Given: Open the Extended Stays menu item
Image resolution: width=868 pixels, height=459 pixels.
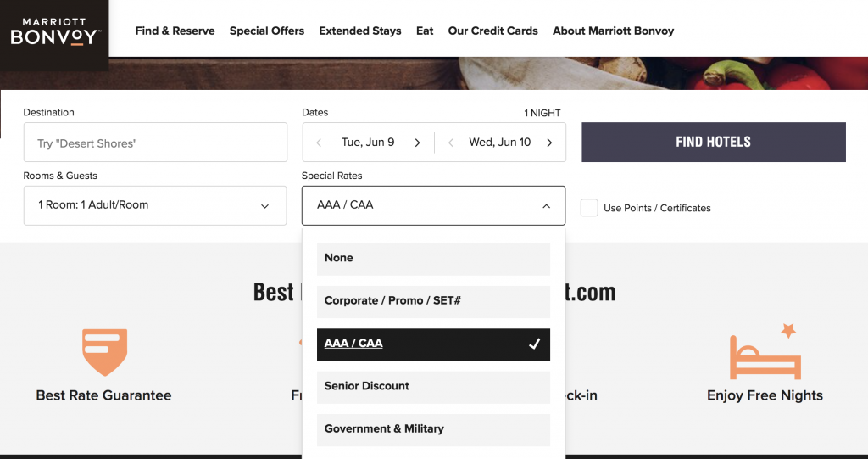Looking at the screenshot, I should click(x=359, y=31).
